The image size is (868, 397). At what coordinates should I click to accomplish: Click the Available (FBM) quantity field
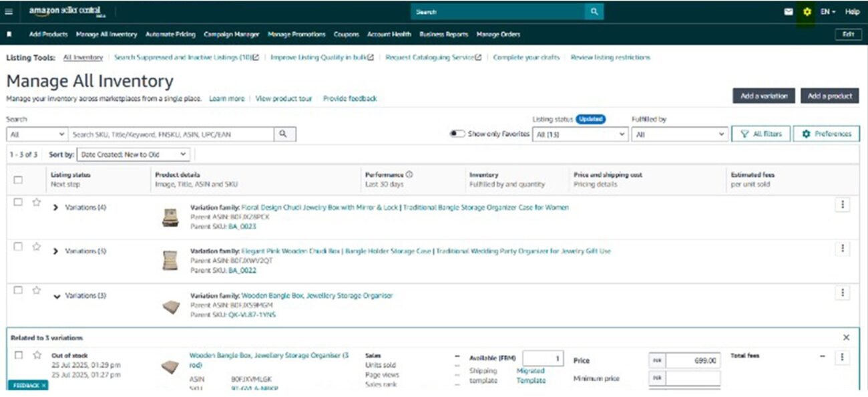click(x=543, y=358)
